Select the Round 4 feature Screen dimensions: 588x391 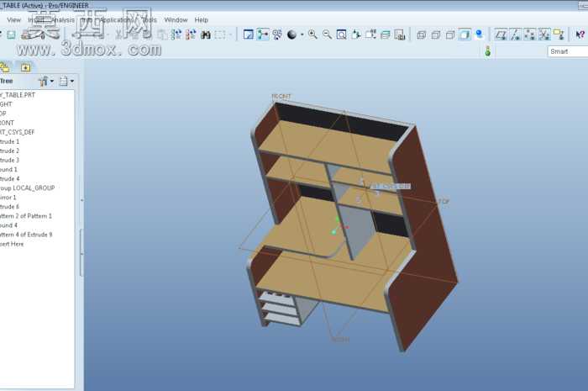(x=8, y=225)
